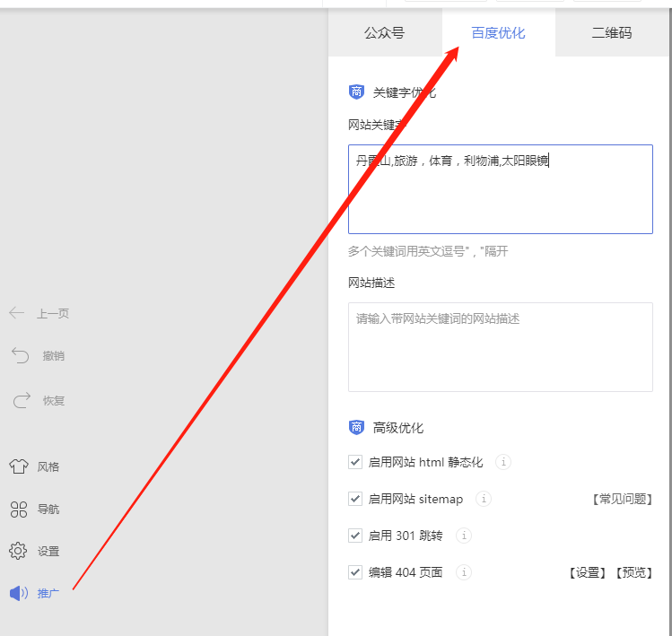Click the back arrow previous page icon
Image resolution: width=672 pixels, height=636 pixels.
click(x=17, y=313)
